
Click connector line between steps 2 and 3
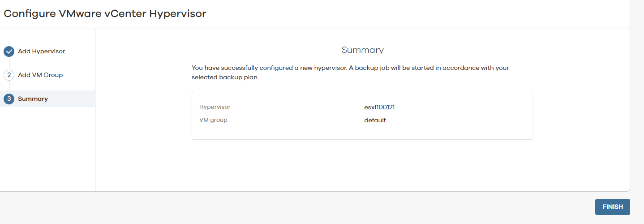(9, 87)
